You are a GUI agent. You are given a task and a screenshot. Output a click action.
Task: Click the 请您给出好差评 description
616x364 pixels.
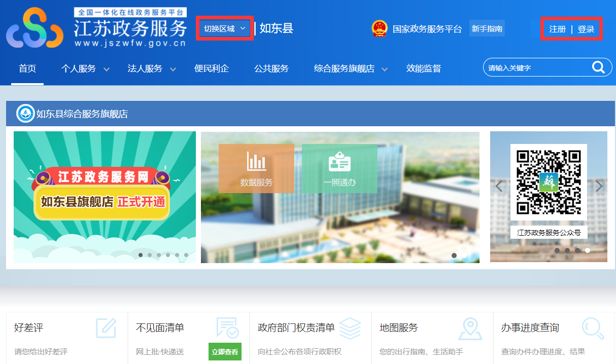coord(41,351)
